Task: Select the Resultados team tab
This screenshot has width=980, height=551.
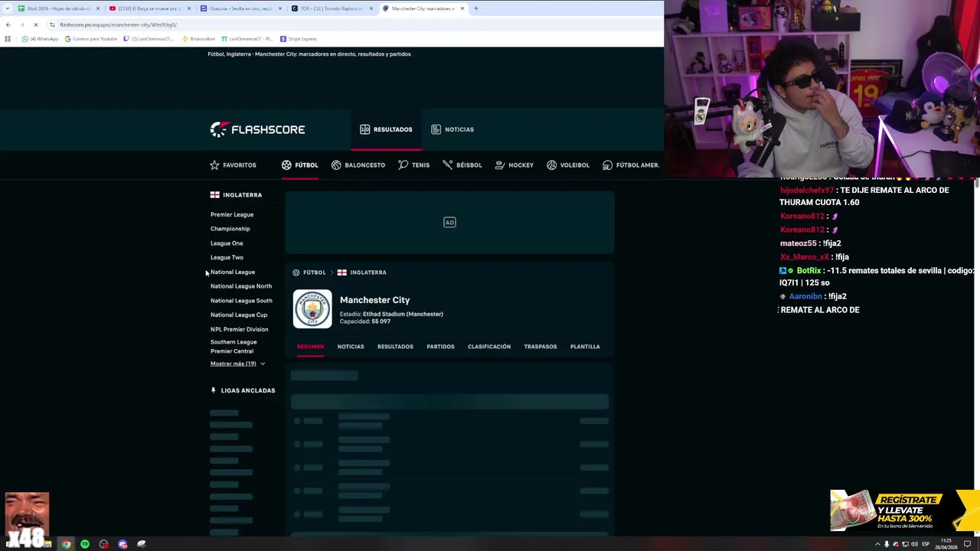Action: [395, 347]
